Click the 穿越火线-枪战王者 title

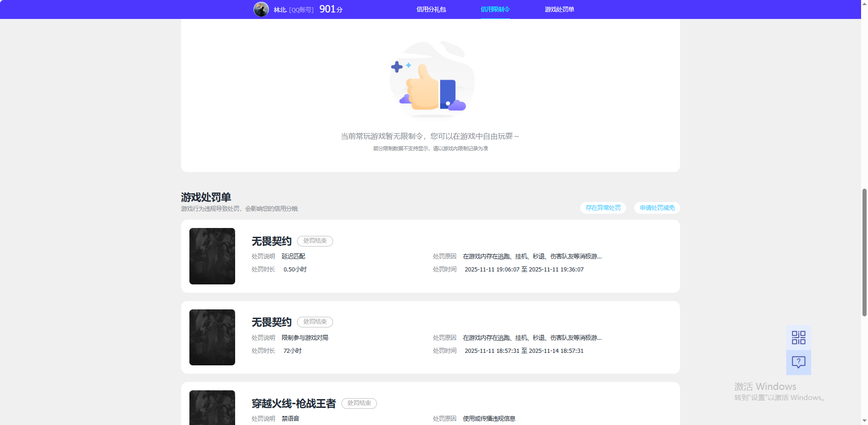294,404
